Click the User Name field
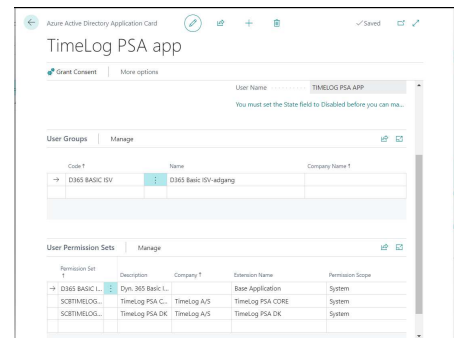 pos(358,88)
